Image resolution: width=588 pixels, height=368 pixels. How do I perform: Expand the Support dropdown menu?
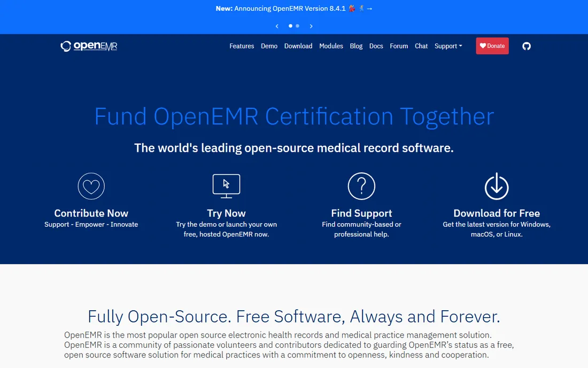[x=448, y=46]
